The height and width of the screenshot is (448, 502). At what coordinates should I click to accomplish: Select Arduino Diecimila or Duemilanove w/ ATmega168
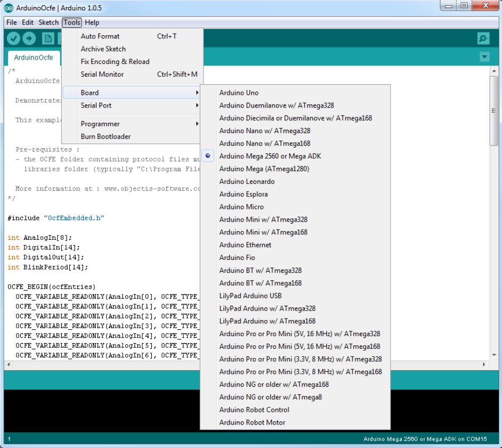point(295,118)
